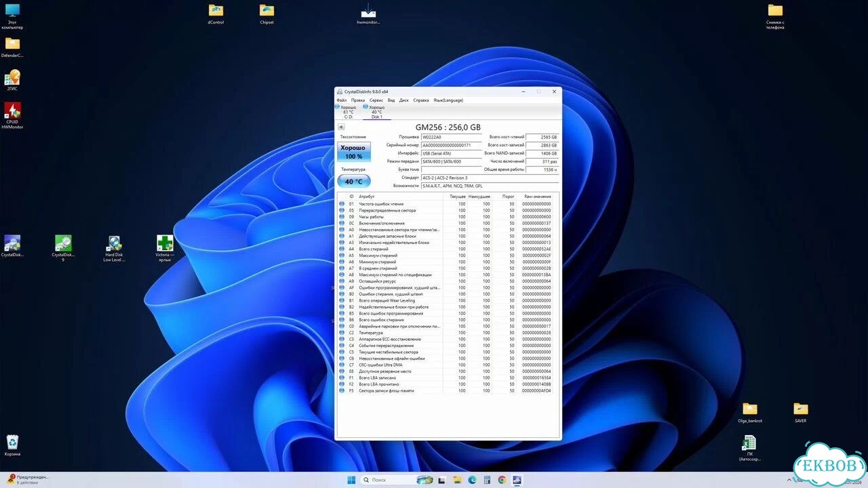Select the CPUID HWMonitor desktop icon
The height and width of the screenshot is (488, 868).
[12, 115]
